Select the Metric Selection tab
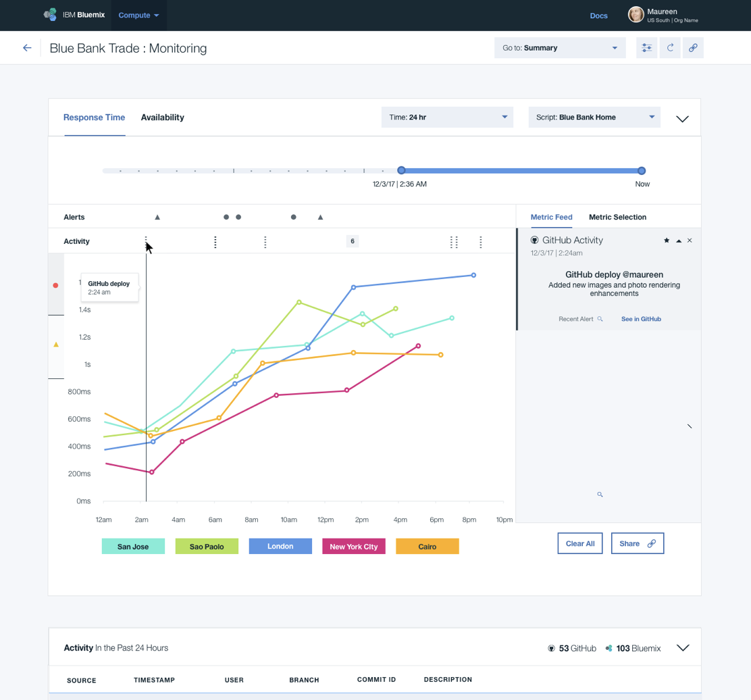 (x=617, y=217)
